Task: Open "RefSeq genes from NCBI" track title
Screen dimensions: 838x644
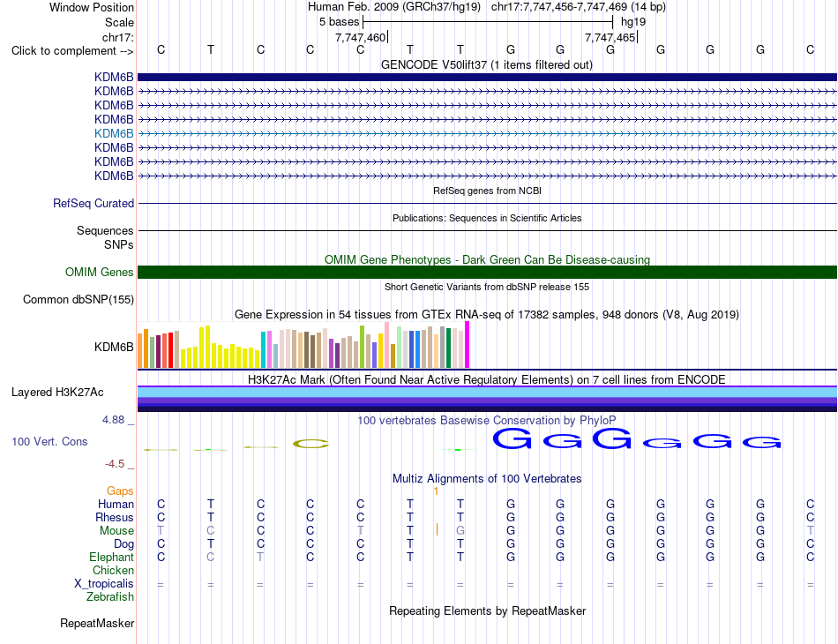Action: pos(487,191)
